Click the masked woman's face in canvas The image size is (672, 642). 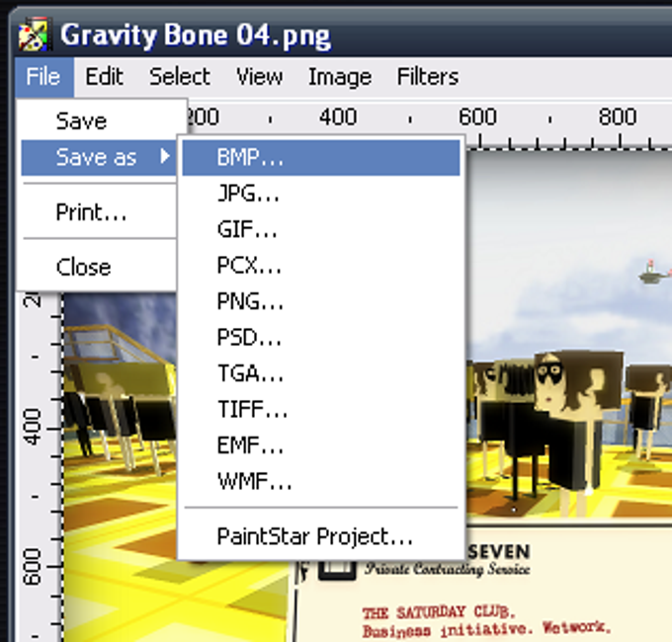coord(550,383)
